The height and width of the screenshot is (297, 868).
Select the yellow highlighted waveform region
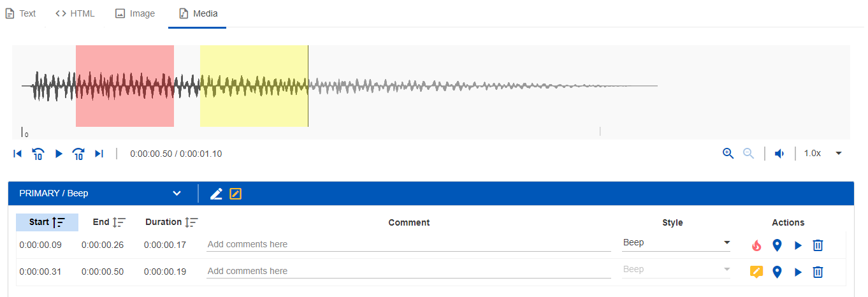click(254, 86)
